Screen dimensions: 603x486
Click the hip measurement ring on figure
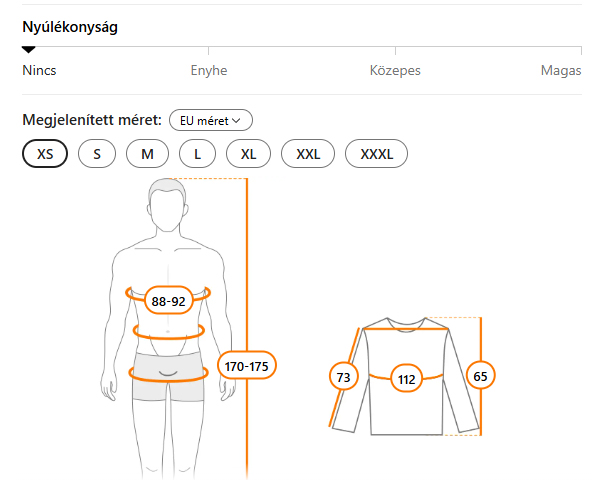(x=168, y=374)
